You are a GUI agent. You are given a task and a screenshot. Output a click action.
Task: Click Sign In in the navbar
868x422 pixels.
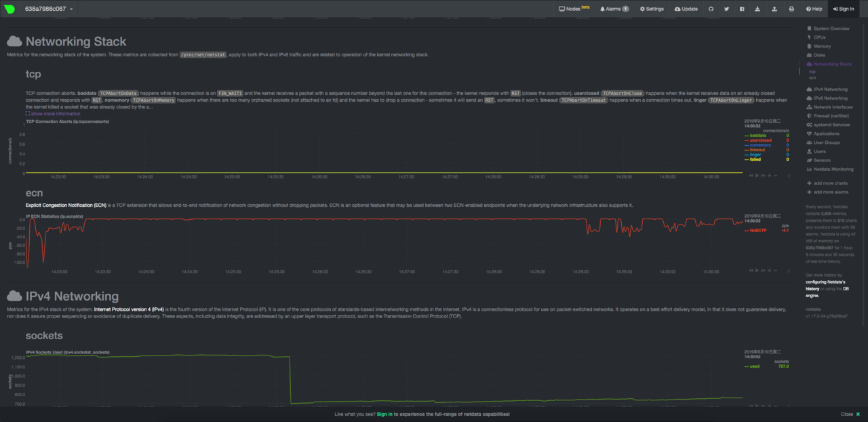(843, 9)
